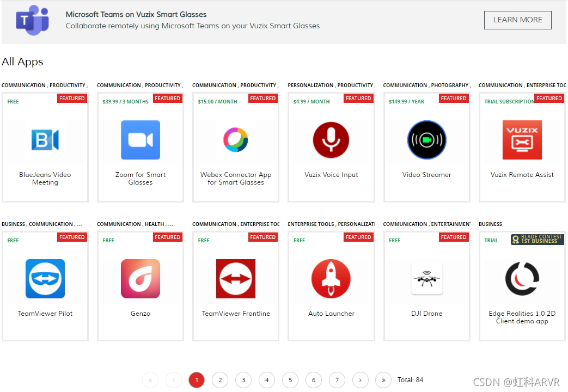This screenshot has height=392, width=568.
Task: Open the TeamViewer Frontline title link
Action: 236,314
